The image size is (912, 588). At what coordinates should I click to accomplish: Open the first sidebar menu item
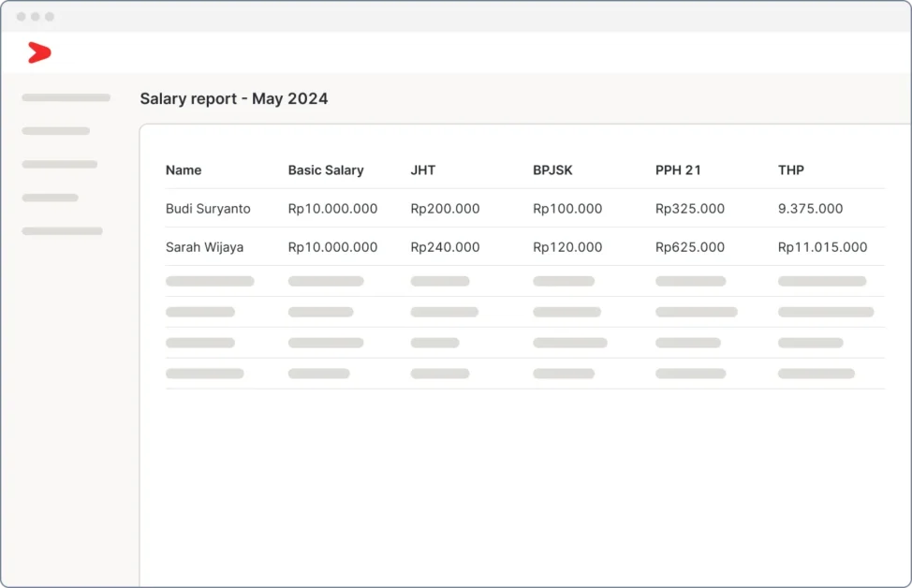click(66, 97)
